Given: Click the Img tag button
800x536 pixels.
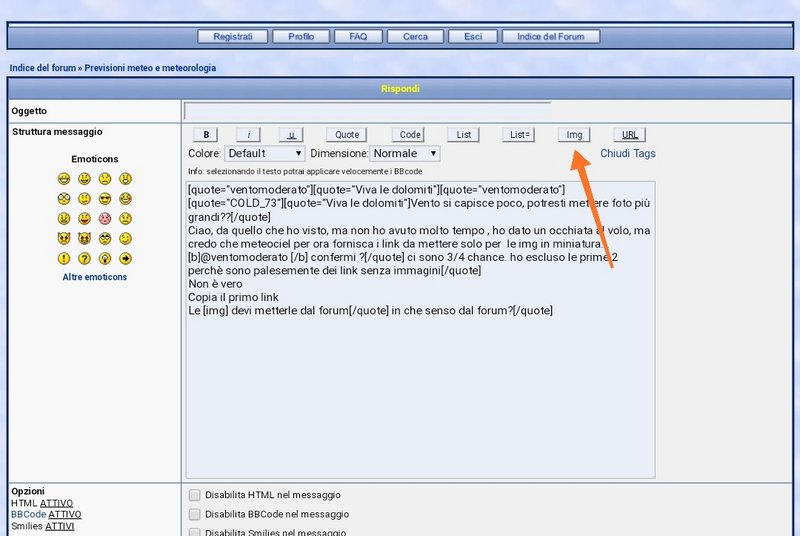Looking at the screenshot, I should 574,135.
